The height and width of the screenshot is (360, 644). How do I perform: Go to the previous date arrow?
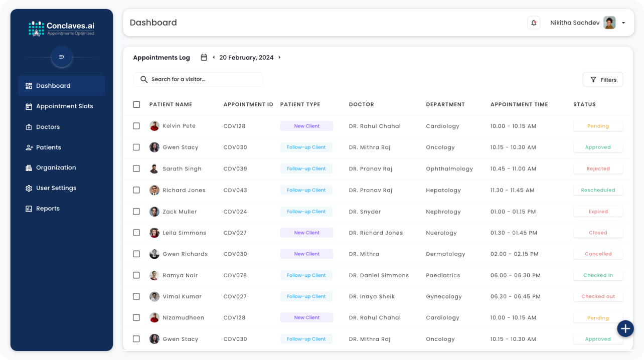214,58
